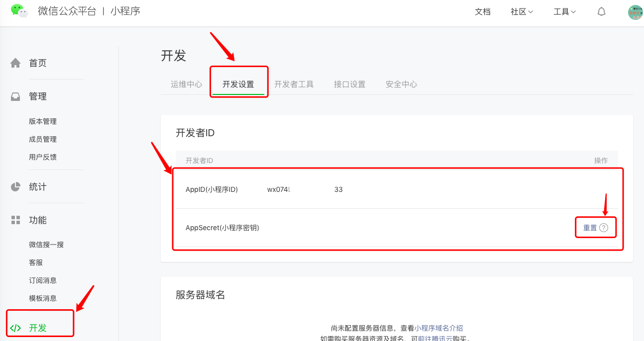
Task: Open the 工具 dropdown menu
Action: coord(564,11)
